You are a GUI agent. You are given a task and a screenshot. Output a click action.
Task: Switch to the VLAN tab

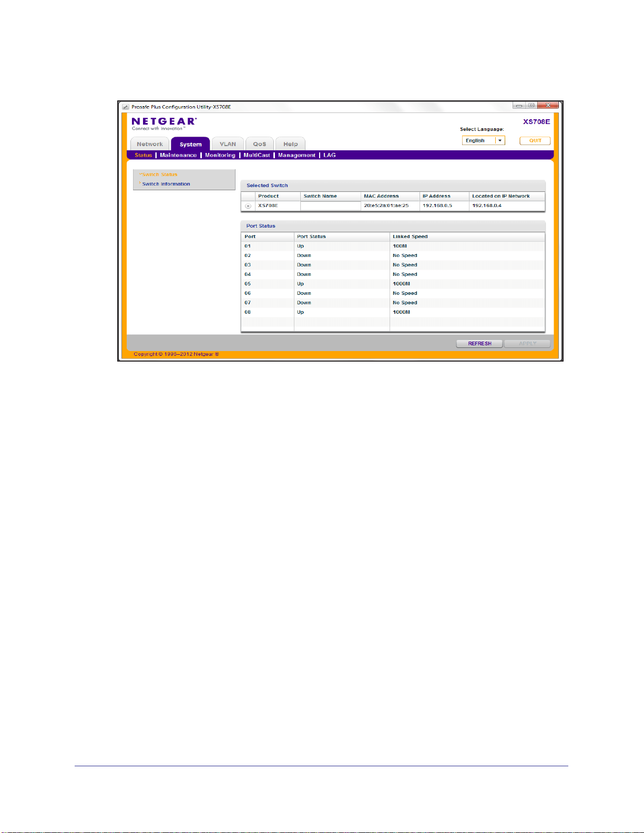coord(228,144)
